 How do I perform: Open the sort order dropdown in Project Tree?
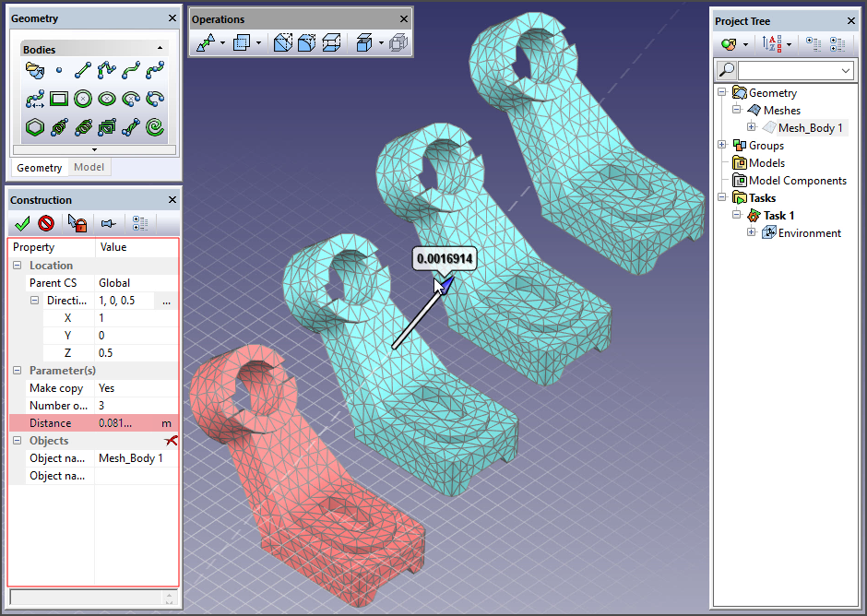(789, 44)
